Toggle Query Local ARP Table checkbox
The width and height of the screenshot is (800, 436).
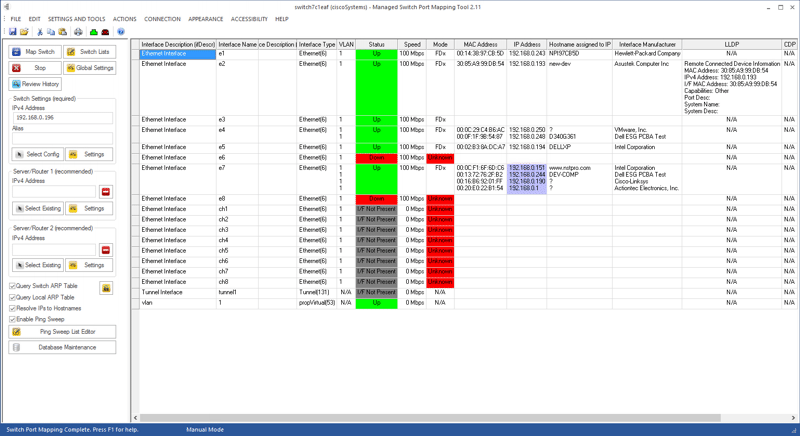[x=12, y=297]
